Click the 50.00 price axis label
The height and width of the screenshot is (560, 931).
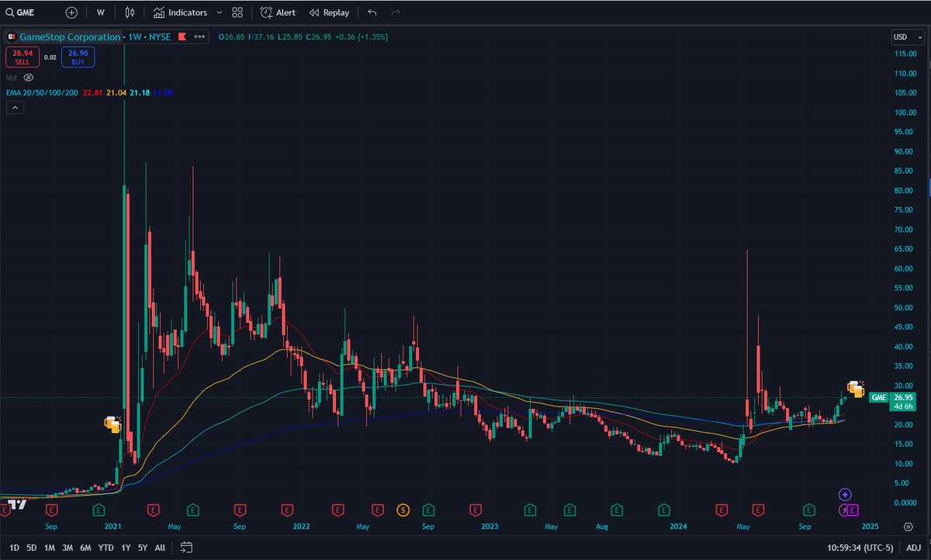[903, 308]
